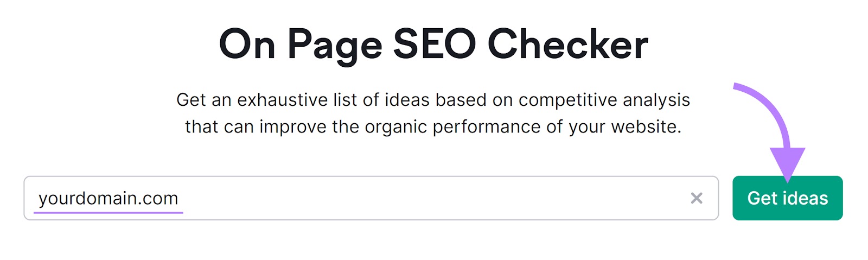The image size is (868, 260).
Task: Click the "organic performance" description line
Action: tap(433, 126)
